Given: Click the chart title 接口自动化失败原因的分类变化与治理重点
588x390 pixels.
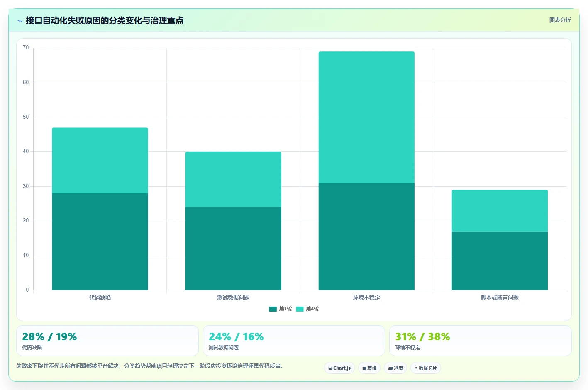Looking at the screenshot, I should coord(105,20).
